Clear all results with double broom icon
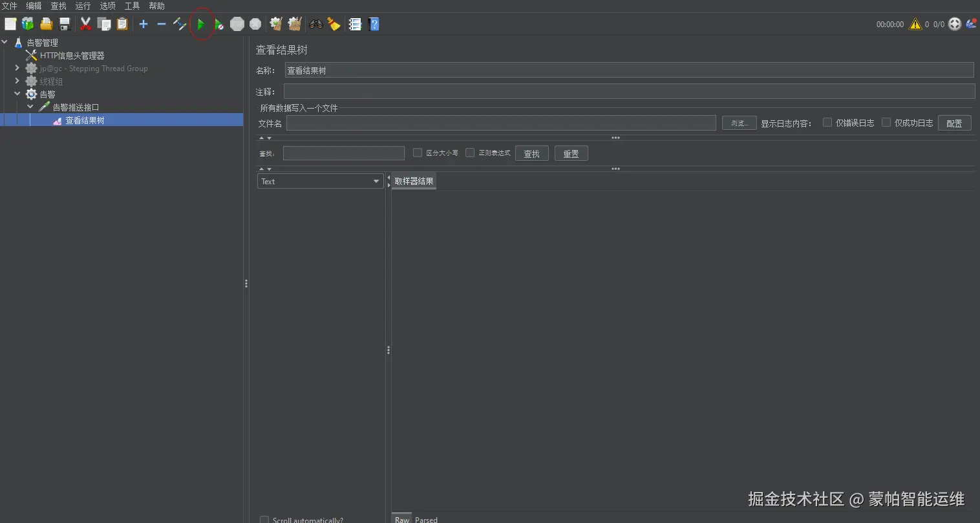 295,24
